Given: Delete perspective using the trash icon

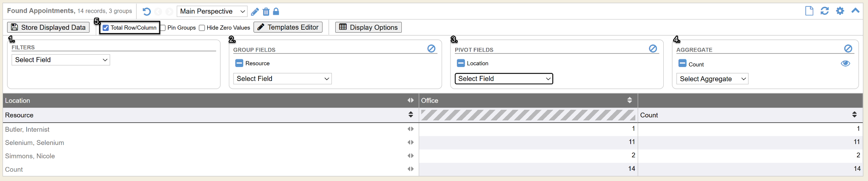Looking at the screenshot, I should [x=266, y=11].
